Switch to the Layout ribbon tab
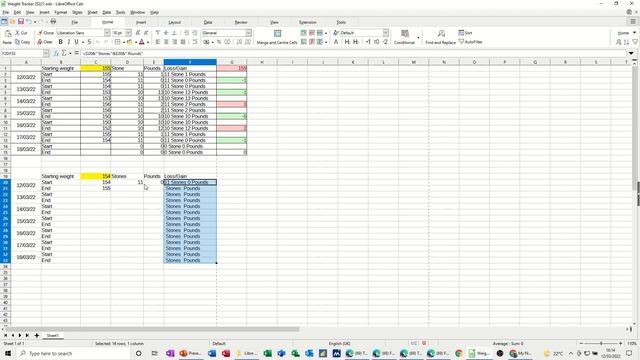 pos(175,22)
